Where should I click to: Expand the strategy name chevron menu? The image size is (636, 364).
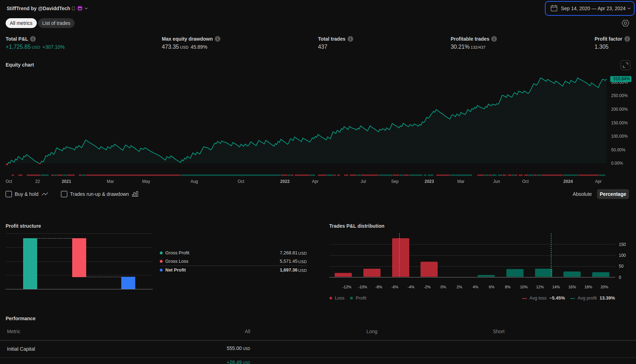pos(86,8)
